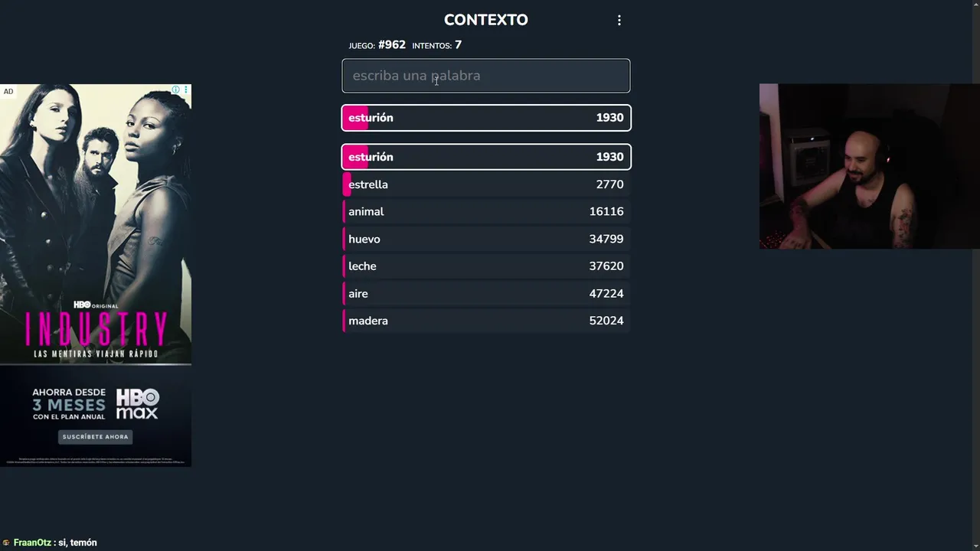This screenshot has height=551, width=980.
Task: Click the "Suscríbete ahora" button
Action: 96,437
